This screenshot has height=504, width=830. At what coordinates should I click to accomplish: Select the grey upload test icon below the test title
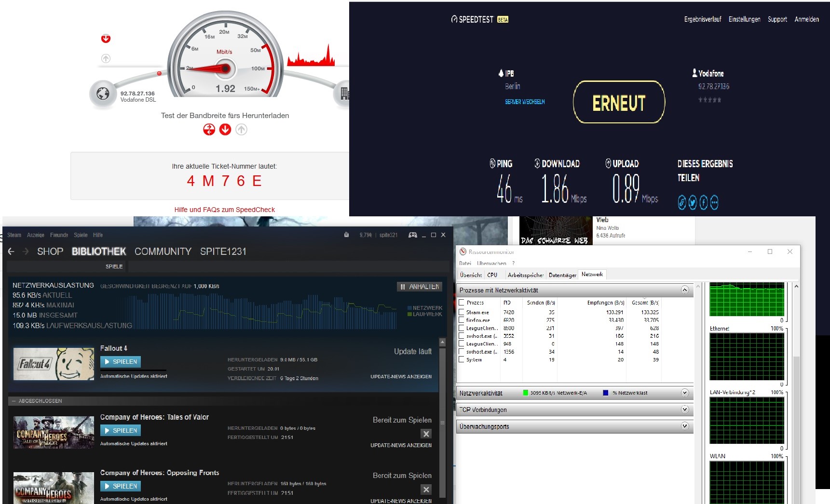coord(241,129)
